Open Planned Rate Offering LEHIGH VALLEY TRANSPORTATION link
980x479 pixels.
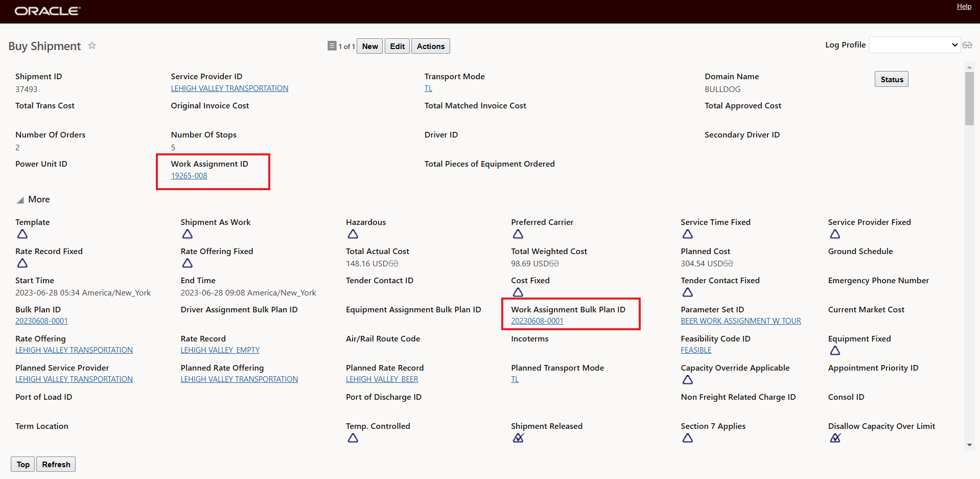tap(239, 379)
